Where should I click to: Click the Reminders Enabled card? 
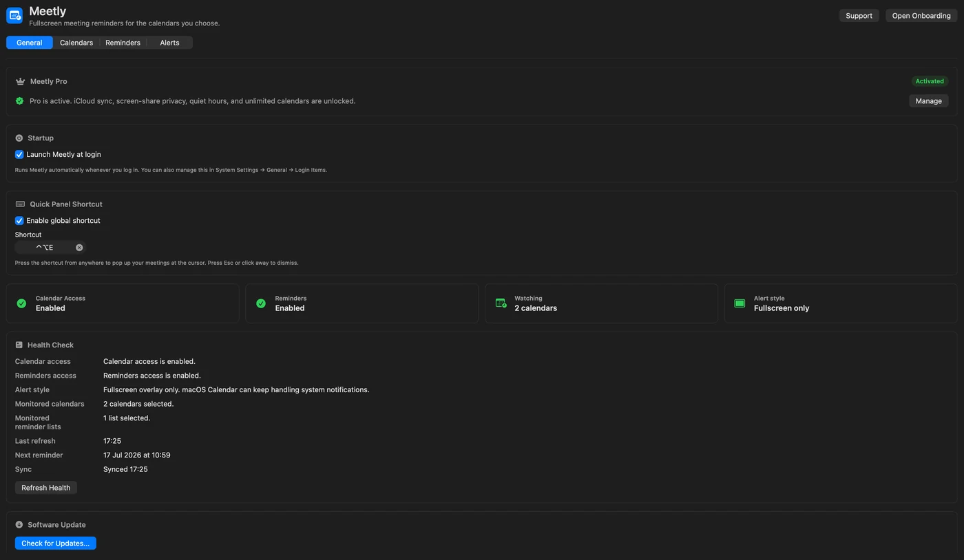click(362, 303)
